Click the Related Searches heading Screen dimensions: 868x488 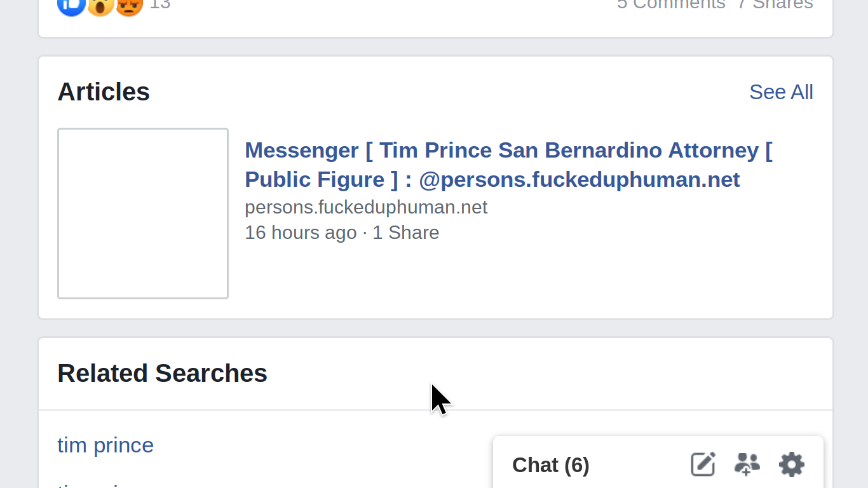pyautogui.click(x=163, y=374)
